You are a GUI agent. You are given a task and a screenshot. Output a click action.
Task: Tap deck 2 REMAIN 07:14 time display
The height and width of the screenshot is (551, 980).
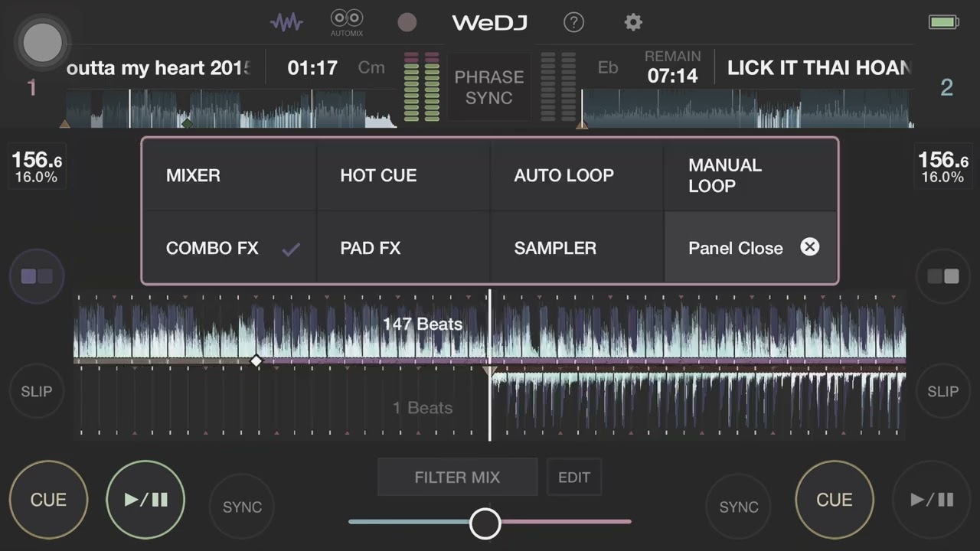(673, 67)
